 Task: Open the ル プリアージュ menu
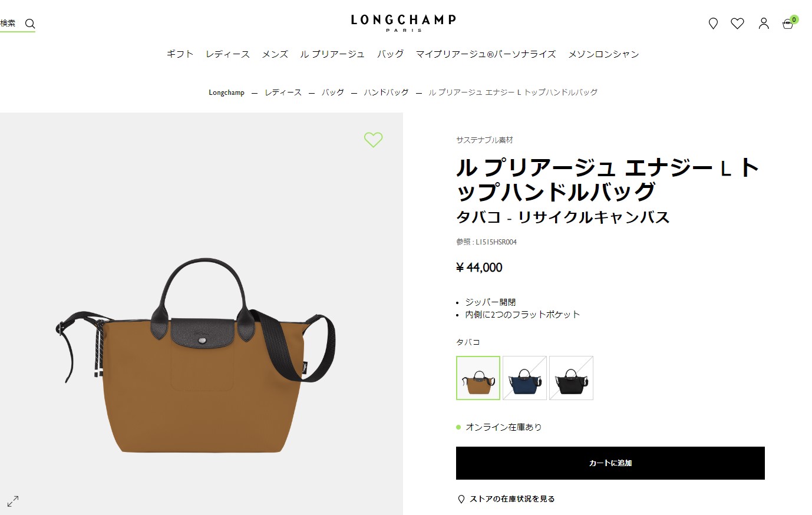pos(332,54)
